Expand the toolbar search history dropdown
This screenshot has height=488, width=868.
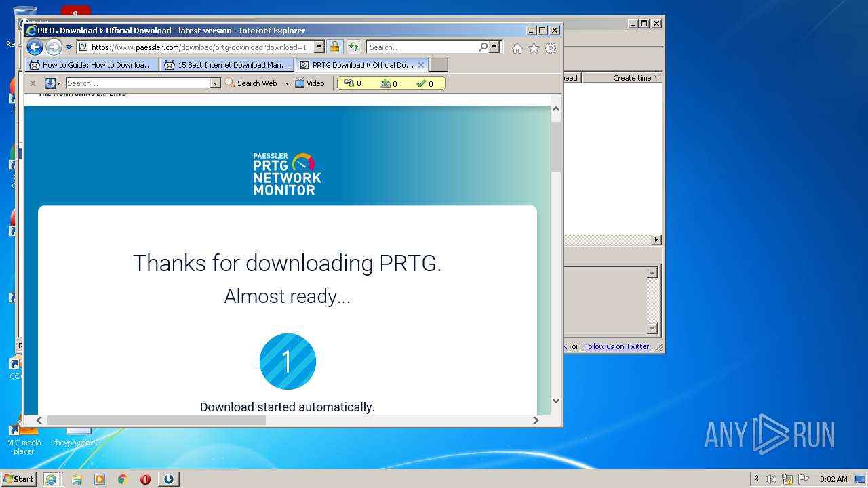[x=216, y=83]
